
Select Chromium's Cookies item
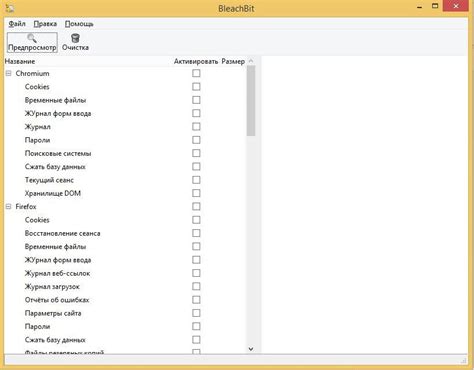(x=37, y=87)
